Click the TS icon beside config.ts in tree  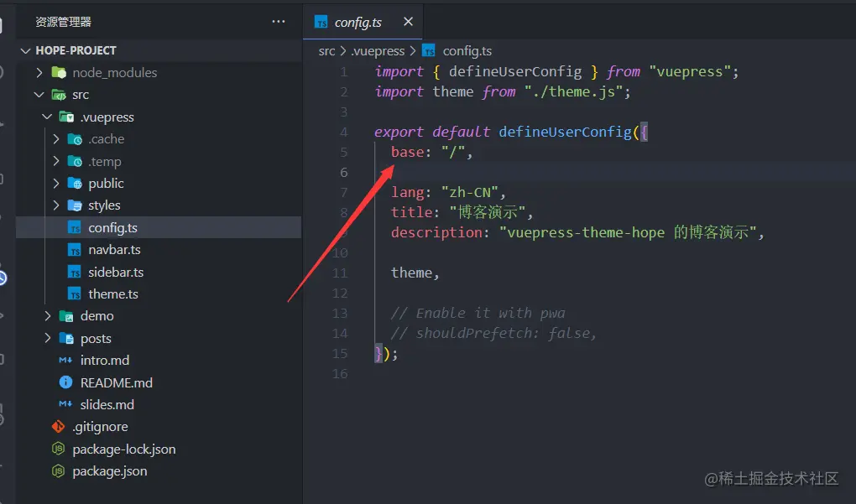pyautogui.click(x=75, y=227)
